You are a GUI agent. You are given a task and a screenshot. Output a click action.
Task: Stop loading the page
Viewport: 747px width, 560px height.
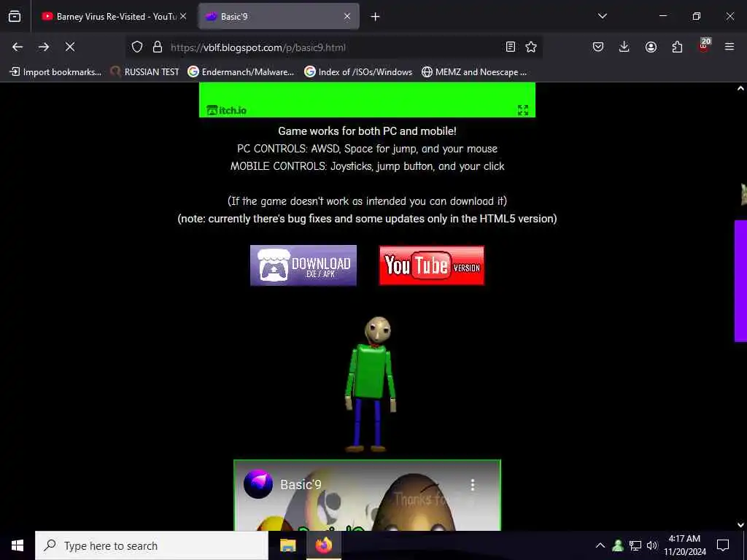tap(70, 47)
